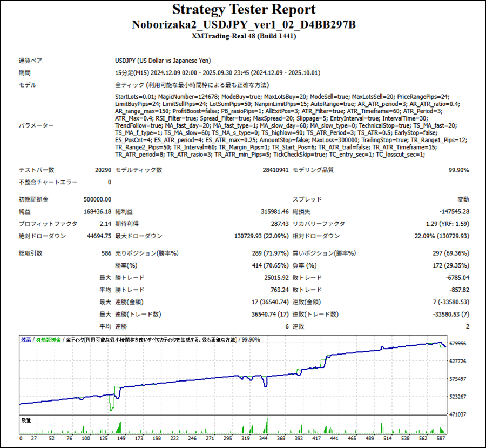Click the XMTrading-Real 48 build line
The height and width of the screenshot is (448, 486).
click(x=244, y=36)
